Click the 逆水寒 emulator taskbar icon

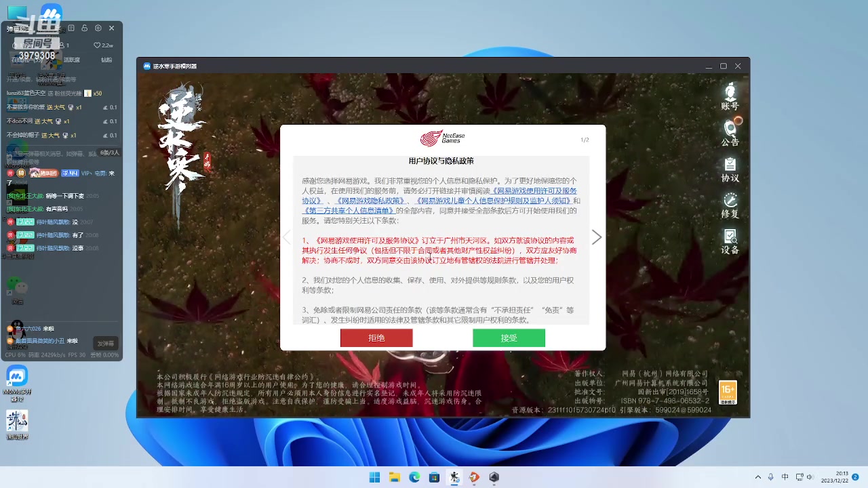pyautogui.click(x=454, y=477)
